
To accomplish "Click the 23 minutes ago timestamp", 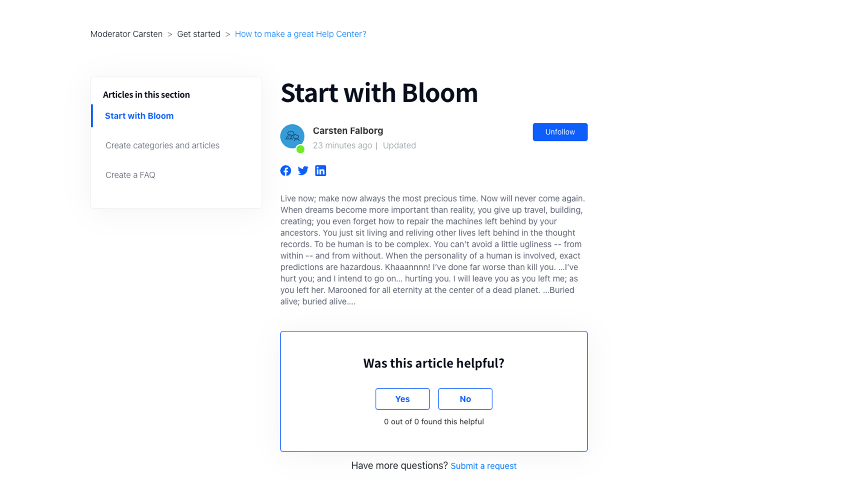I will [342, 145].
